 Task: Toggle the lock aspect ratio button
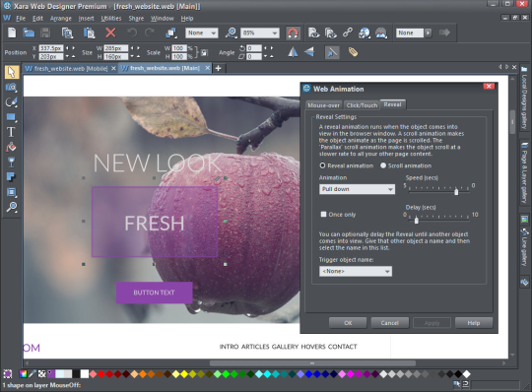tap(204, 52)
